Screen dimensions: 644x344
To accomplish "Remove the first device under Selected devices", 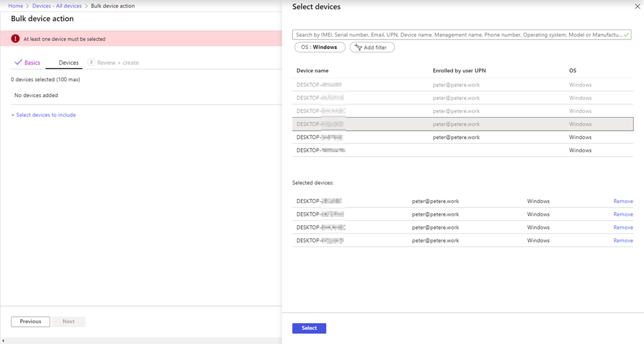I will [x=623, y=201].
